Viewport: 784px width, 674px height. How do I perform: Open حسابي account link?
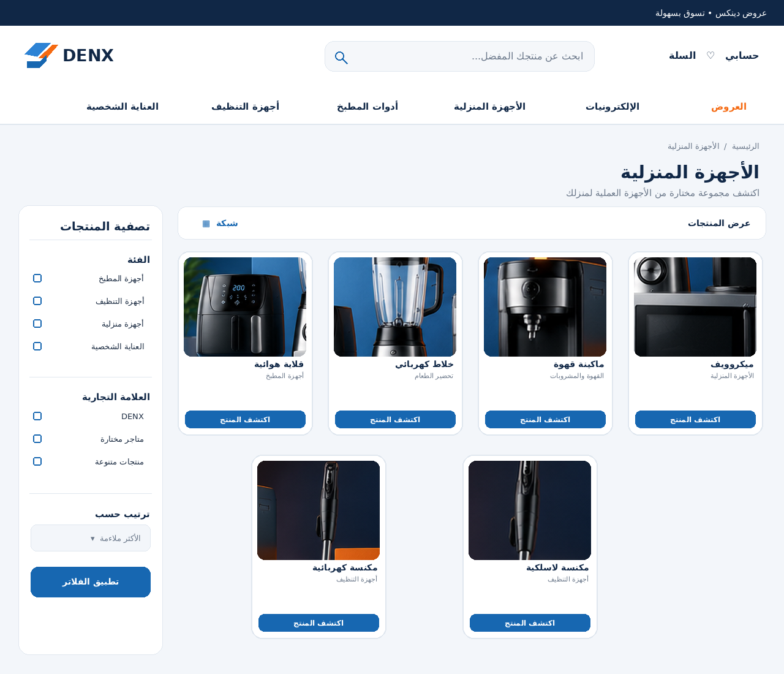[742, 56]
